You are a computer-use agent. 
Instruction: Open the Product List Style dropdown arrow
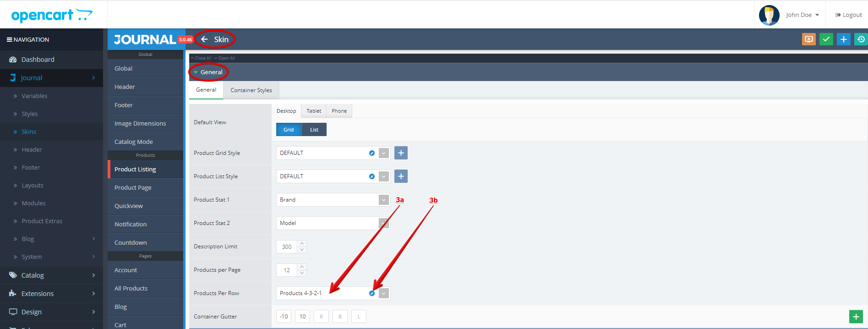pyautogui.click(x=384, y=176)
